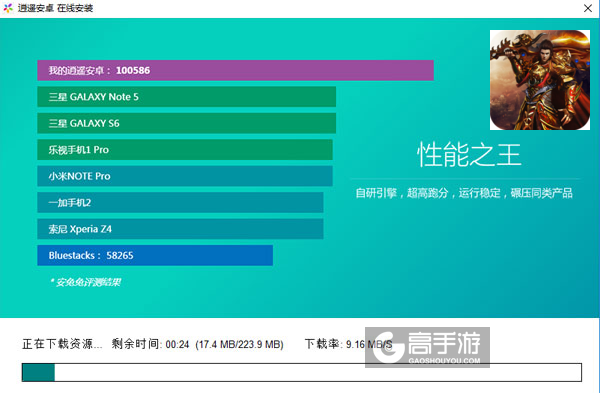This screenshot has width=600, height=393.
Task: Click the 性能之王 heading
Action: pyautogui.click(x=469, y=155)
